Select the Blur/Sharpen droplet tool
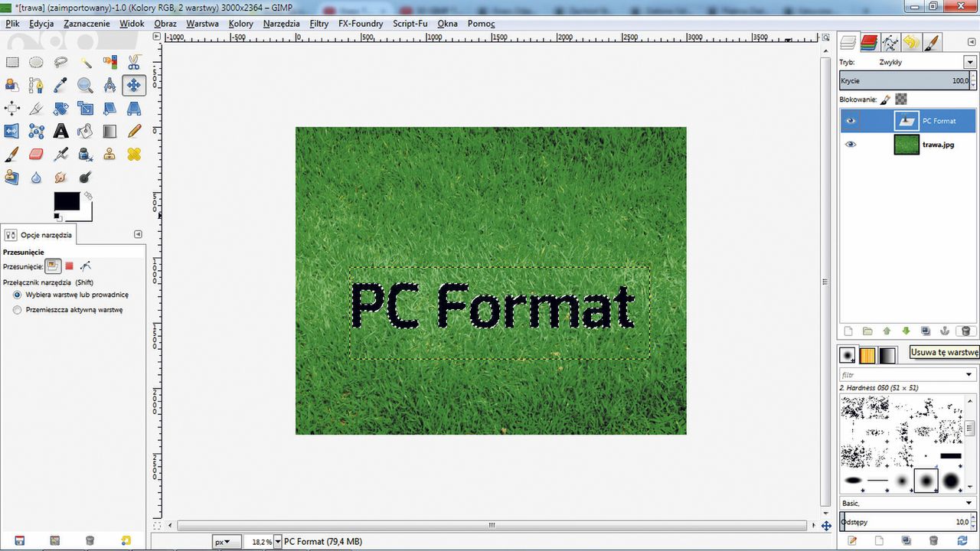This screenshot has width=980, height=551. [36, 178]
